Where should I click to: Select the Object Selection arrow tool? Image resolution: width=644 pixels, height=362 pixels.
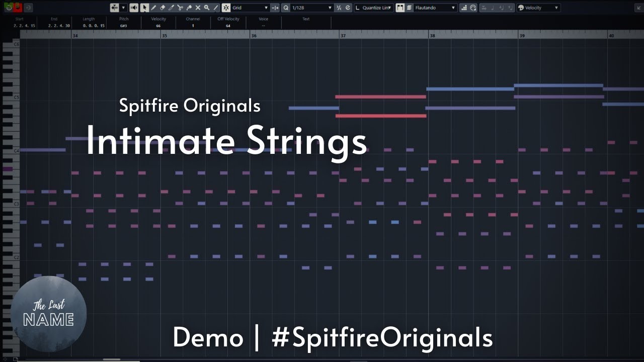[145, 8]
